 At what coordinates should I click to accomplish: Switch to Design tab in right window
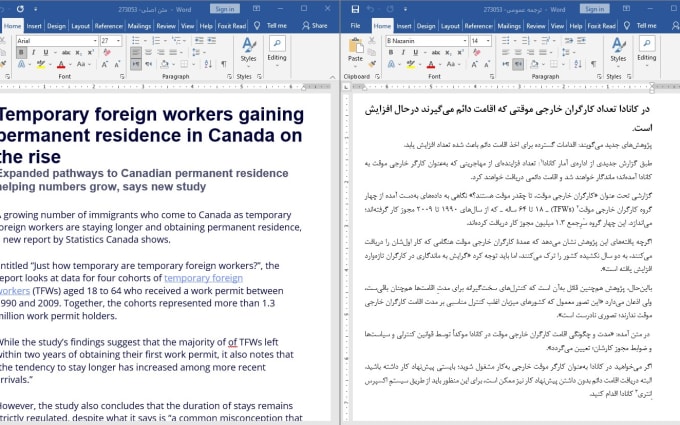coord(426,26)
